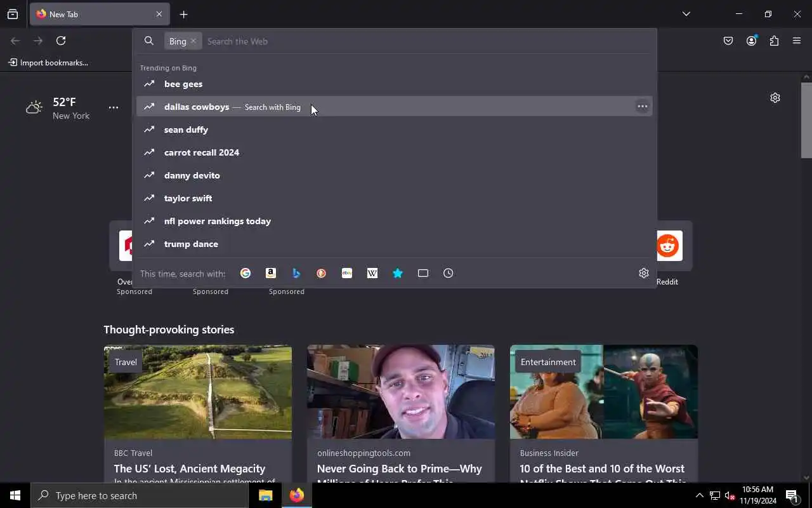
Task: Open the 52°F New York weather forecast
Action: click(58, 108)
